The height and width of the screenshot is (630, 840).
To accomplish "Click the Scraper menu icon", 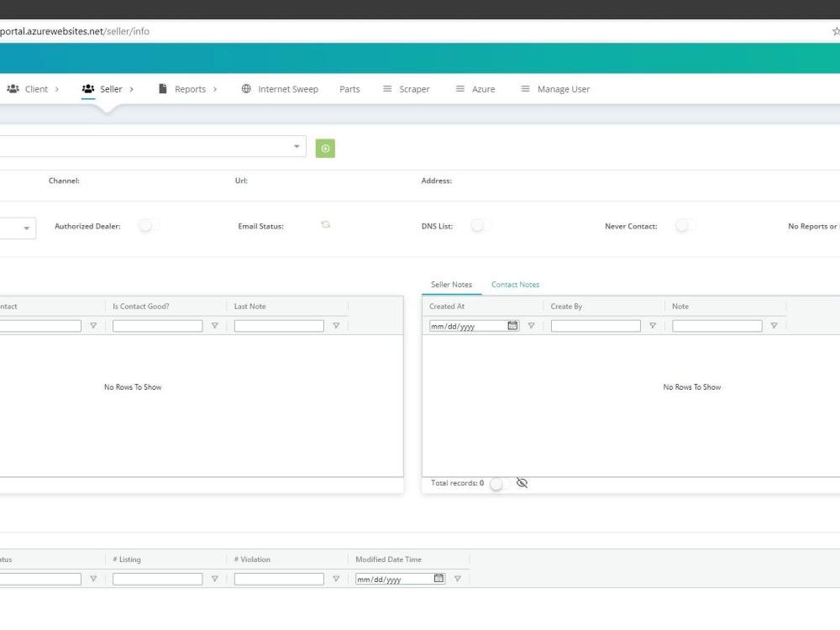I will [x=387, y=88].
